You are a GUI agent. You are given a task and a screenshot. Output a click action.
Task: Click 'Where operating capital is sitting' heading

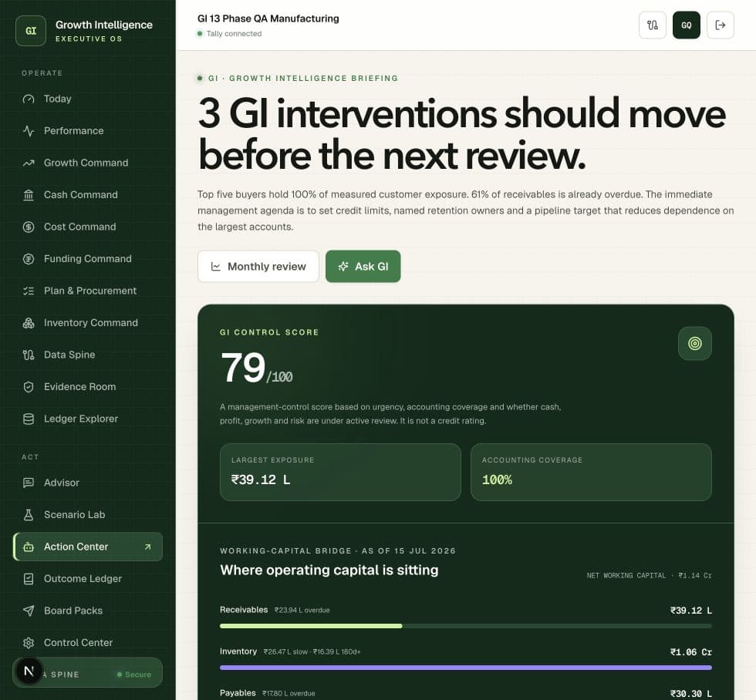click(x=329, y=570)
